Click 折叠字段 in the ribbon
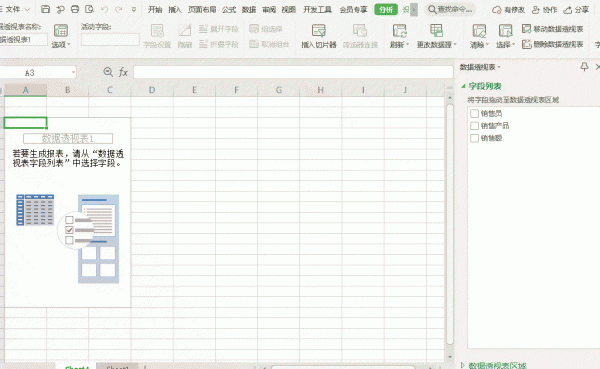The width and height of the screenshot is (600, 369). [x=218, y=44]
